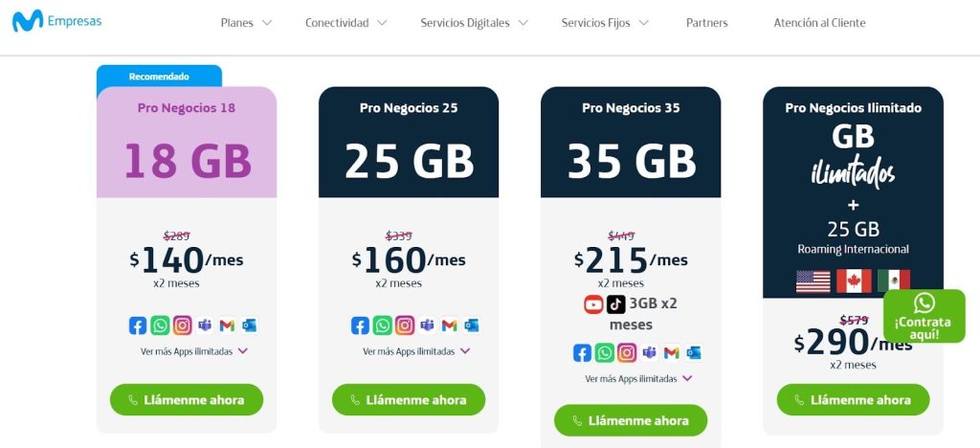980x448 pixels.
Task: Click the Canada flag icon
Action: 854,280
